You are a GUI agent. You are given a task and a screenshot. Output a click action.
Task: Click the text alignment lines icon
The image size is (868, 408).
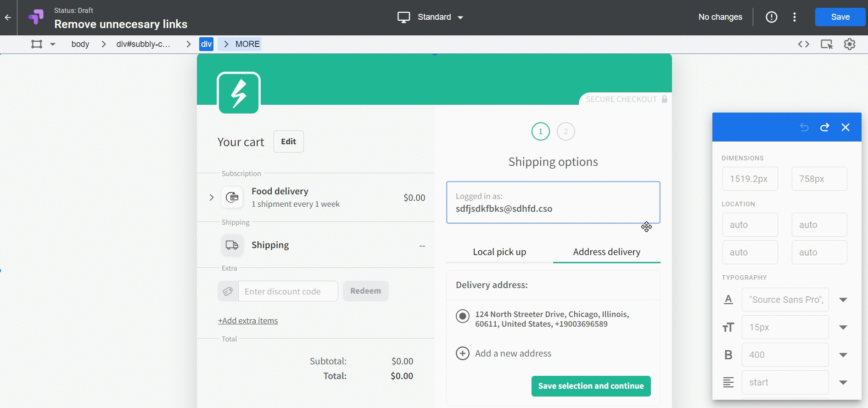coord(728,382)
